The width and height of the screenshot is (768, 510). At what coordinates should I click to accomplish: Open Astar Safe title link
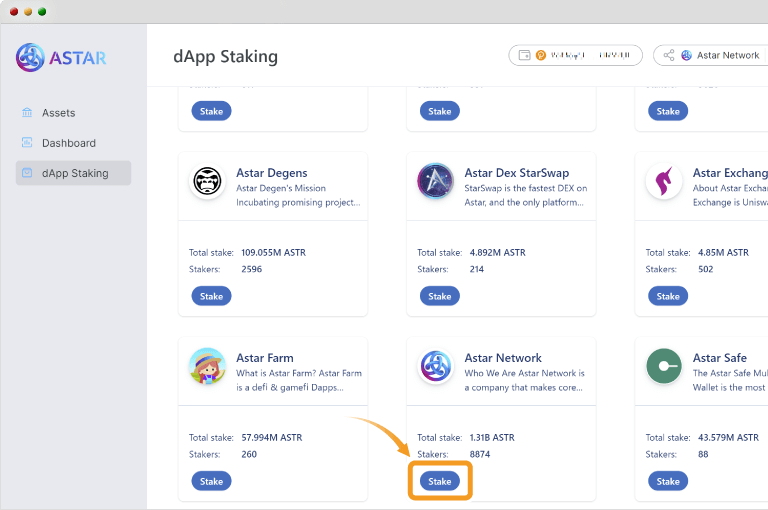tap(720, 358)
